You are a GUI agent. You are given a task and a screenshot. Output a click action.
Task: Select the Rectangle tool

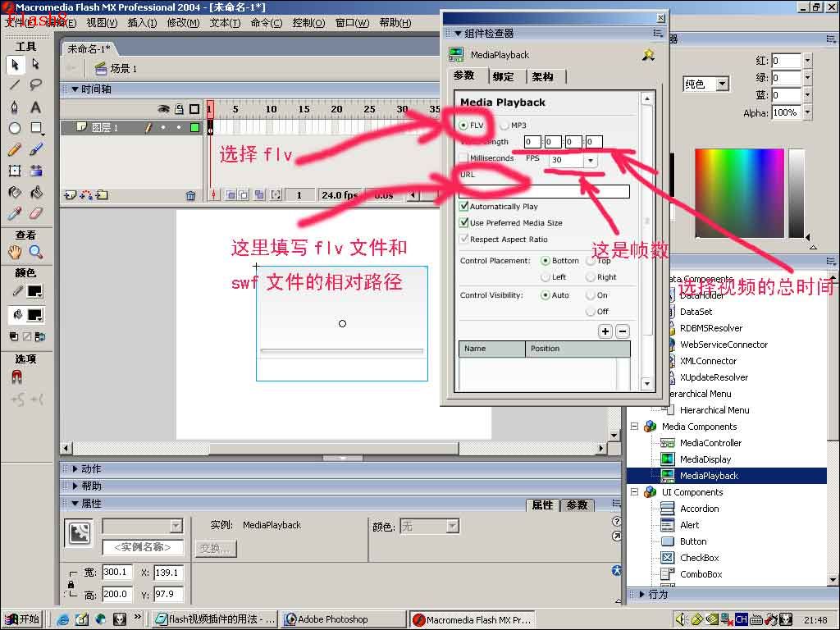36,128
